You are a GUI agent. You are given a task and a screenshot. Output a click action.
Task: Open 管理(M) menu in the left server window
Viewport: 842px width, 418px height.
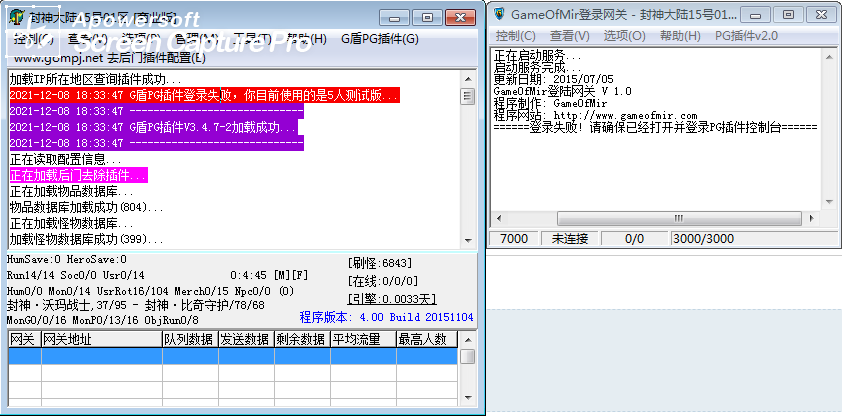click(x=197, y=39)
